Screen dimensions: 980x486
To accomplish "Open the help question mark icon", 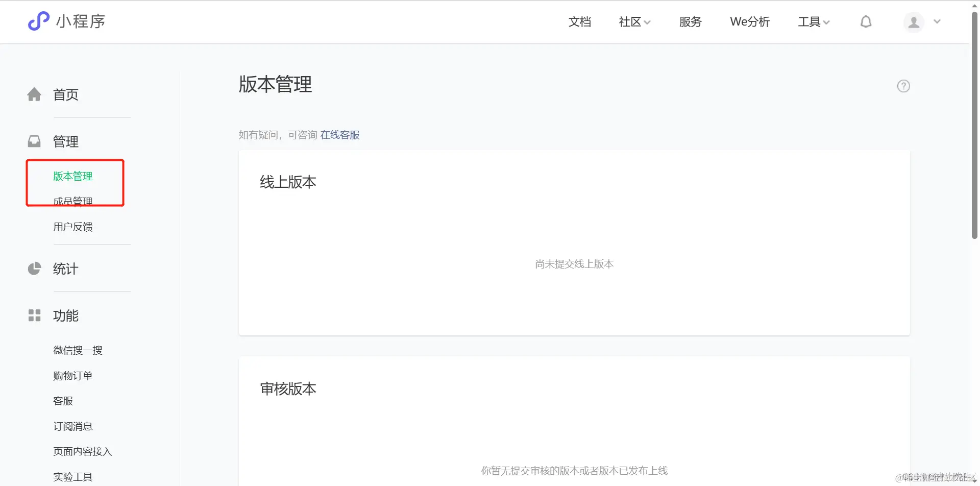I will coord(903,86).
